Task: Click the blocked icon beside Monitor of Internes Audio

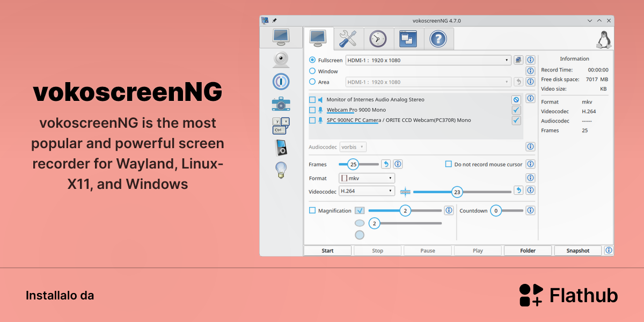Action: pos(516,100)
